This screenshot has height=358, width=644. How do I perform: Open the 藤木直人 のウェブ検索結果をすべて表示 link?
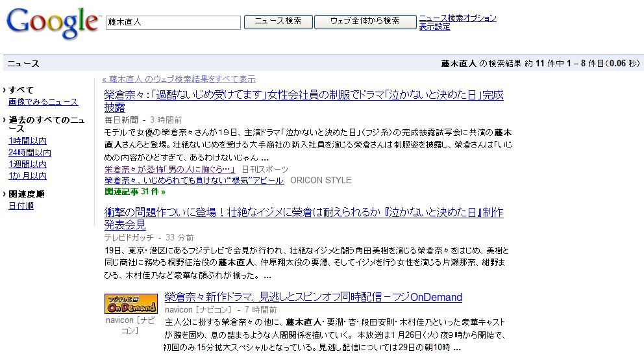click(179, 79)
